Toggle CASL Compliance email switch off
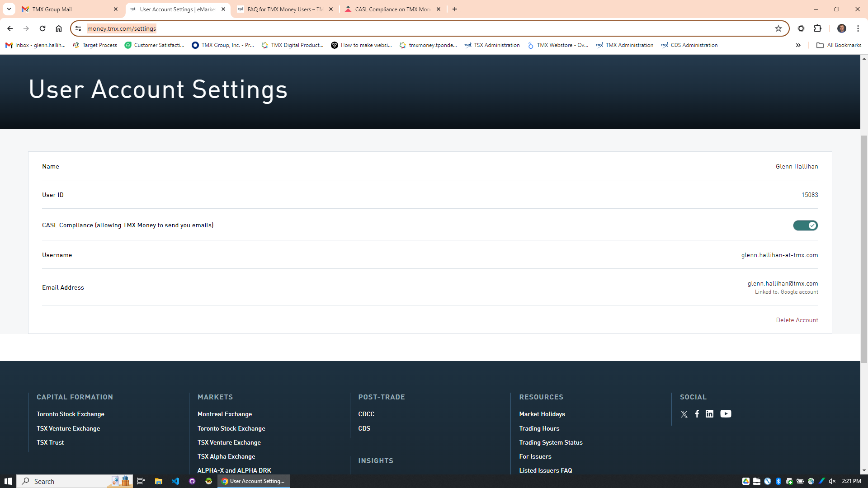This screenshot has height=488, width=868. pos(805,225)
